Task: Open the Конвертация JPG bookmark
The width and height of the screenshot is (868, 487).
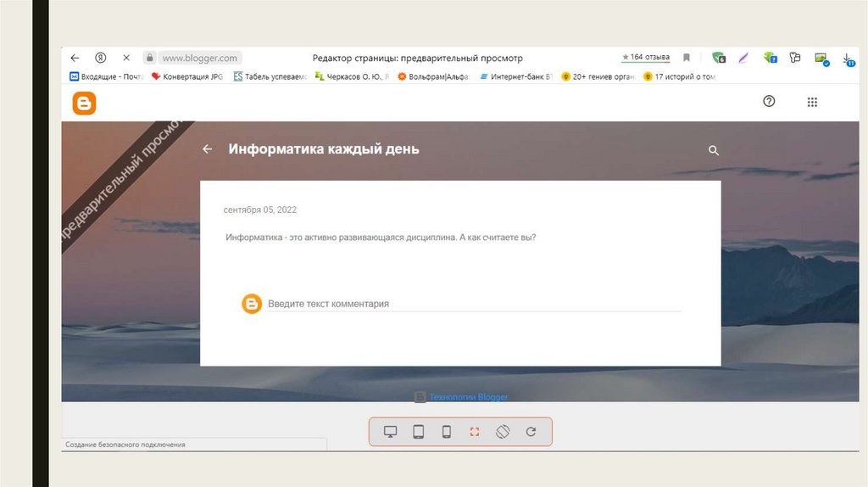Action: coord(187,76)
